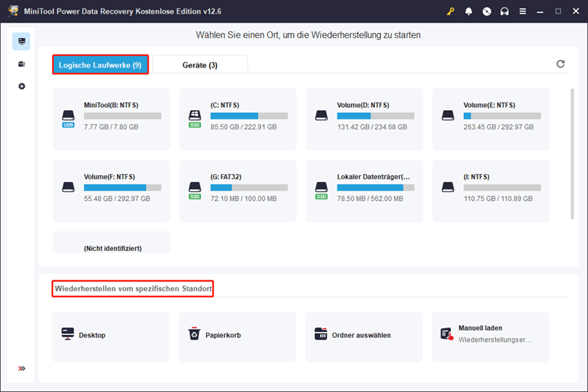The image size is (588, 392).
Task: Click the SSD drive icon of G: FAT32
Action: [x=195, y=190]
